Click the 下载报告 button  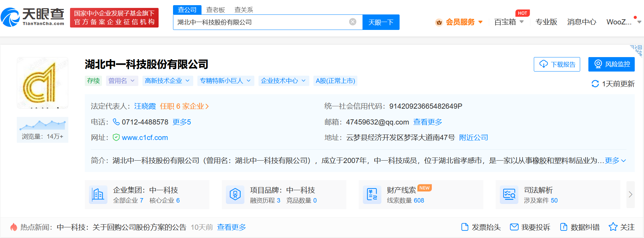click(x=557, y=64)
